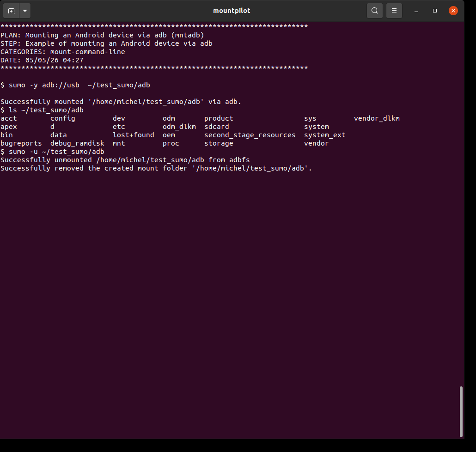Click the 'dev' directory entry
This screenshot has width=476, height=452.
pyautogui.click(x=119, y=118)
